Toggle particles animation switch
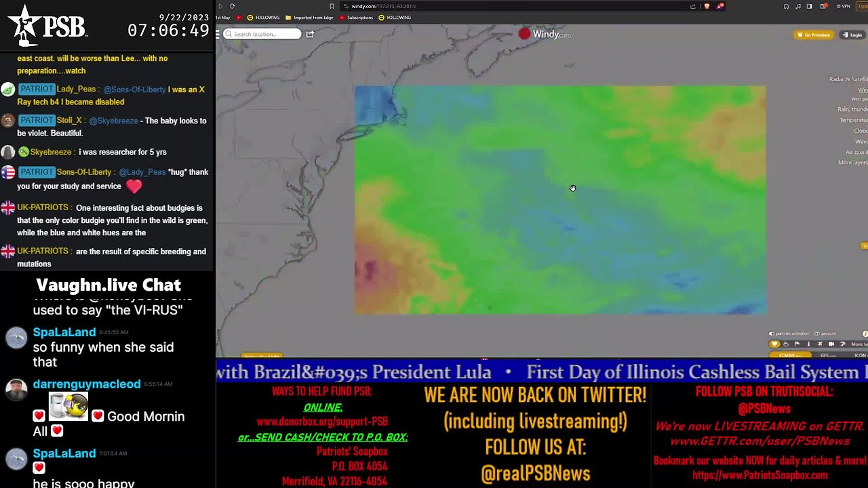Image resolution: width=868 pixels, height=488 pixels. [x=772, y=333]
